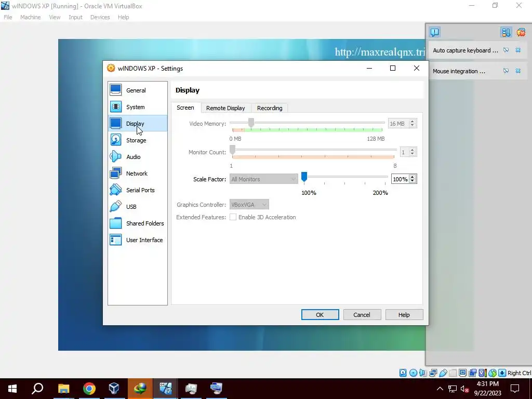Click the recording status bar icon
532x399 pixels.
tap(472, 373)
